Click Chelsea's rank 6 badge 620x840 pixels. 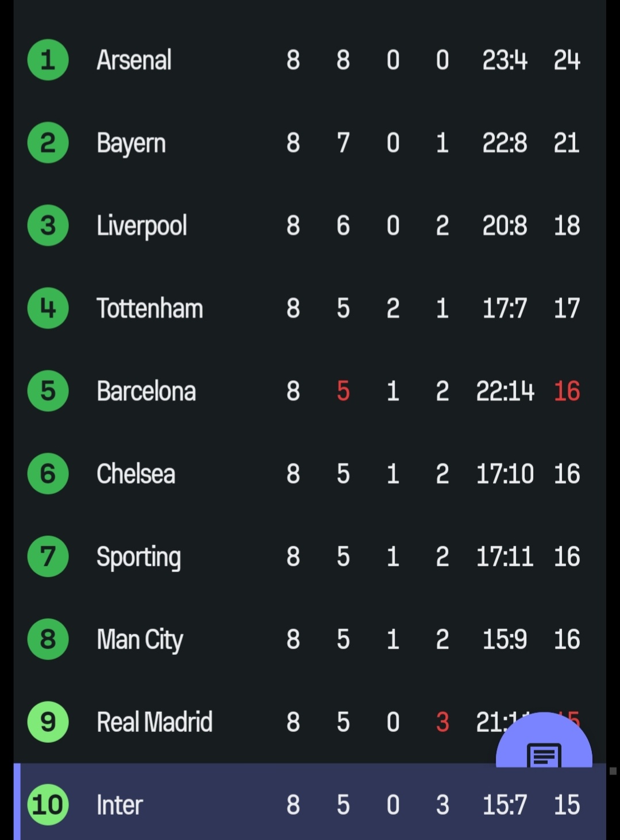pyautogui.click(x=48, y=474)
